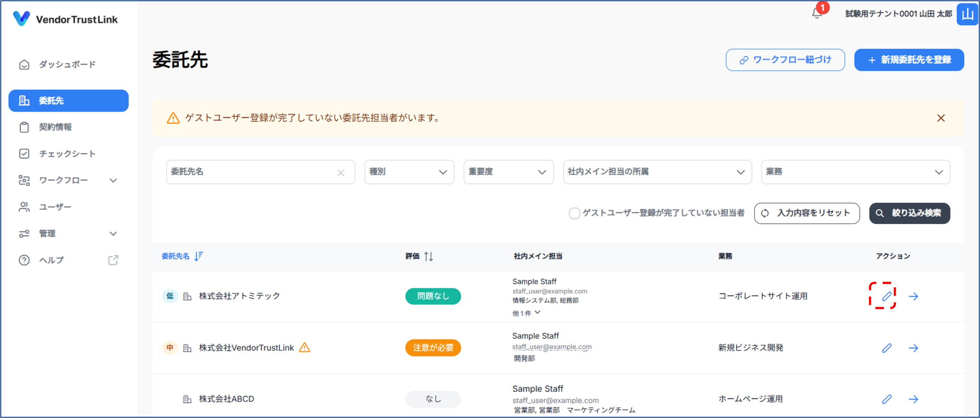Click the notification bell icon

817,14
